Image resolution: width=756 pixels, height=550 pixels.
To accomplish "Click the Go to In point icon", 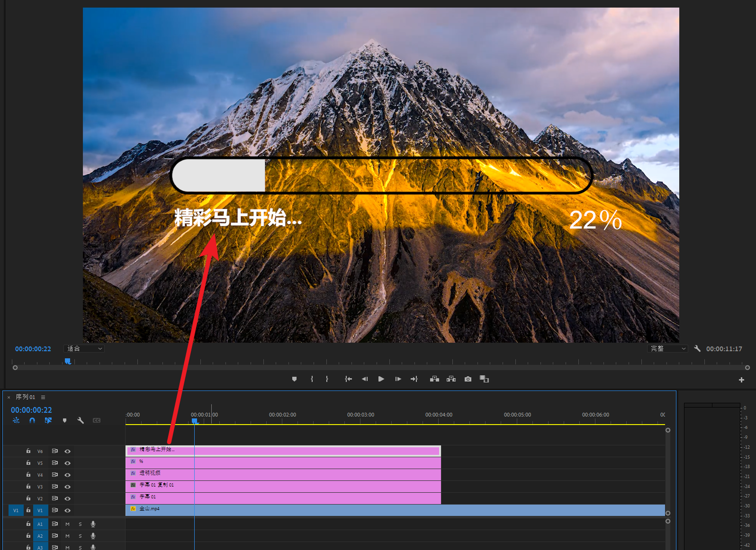I will click(348, 379).
